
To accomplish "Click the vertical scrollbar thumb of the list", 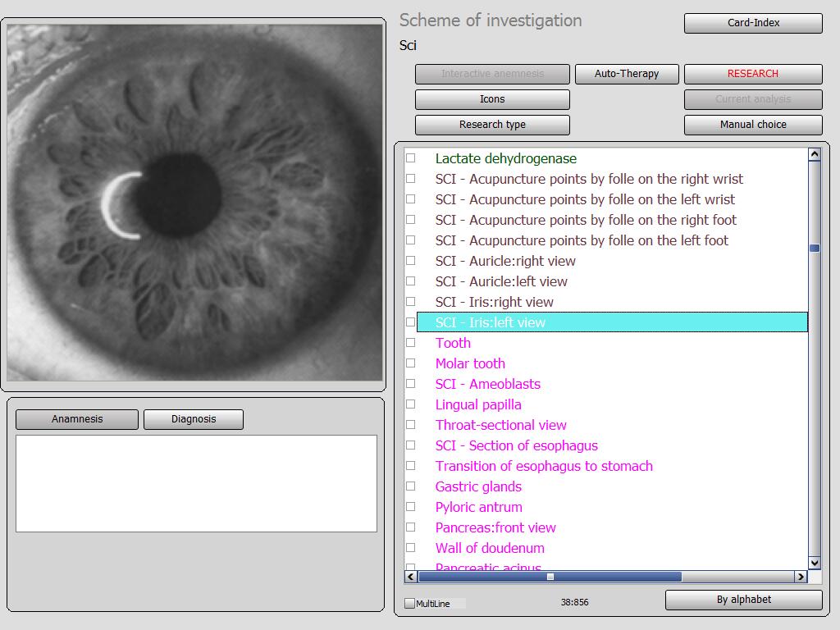I will coord(815,248).
